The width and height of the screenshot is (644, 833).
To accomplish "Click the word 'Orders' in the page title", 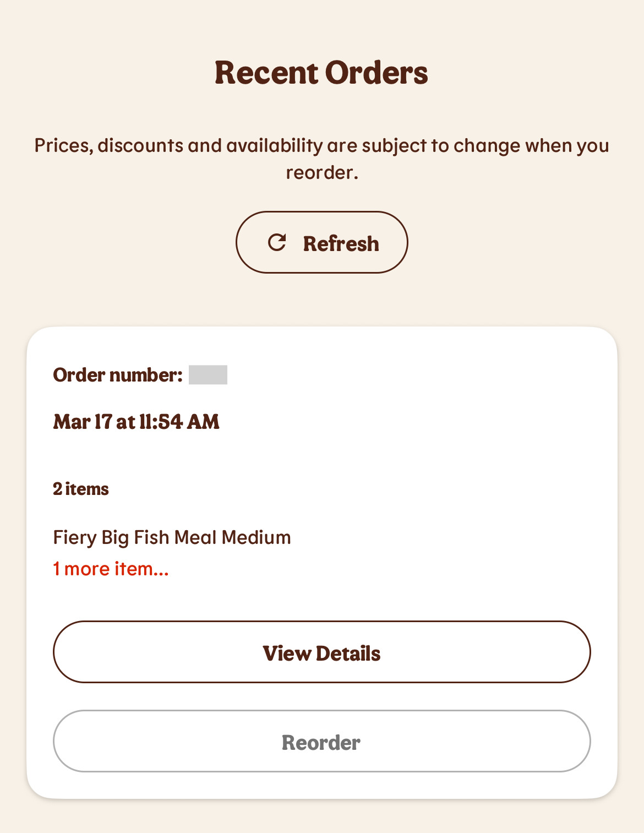I will click(x=376, y=73).
